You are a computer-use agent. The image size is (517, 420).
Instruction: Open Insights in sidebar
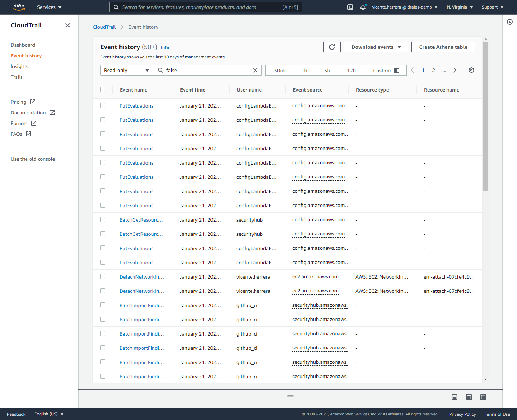[19, 66]
